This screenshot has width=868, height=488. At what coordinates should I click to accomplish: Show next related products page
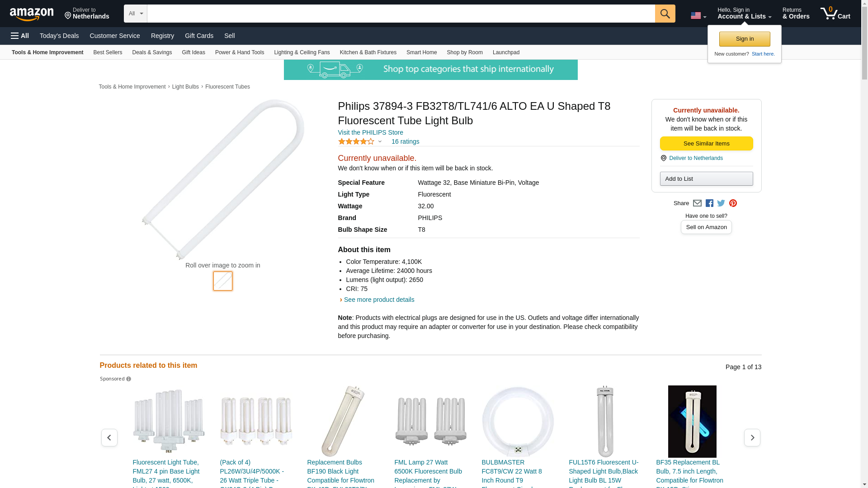tap(752, 437)
